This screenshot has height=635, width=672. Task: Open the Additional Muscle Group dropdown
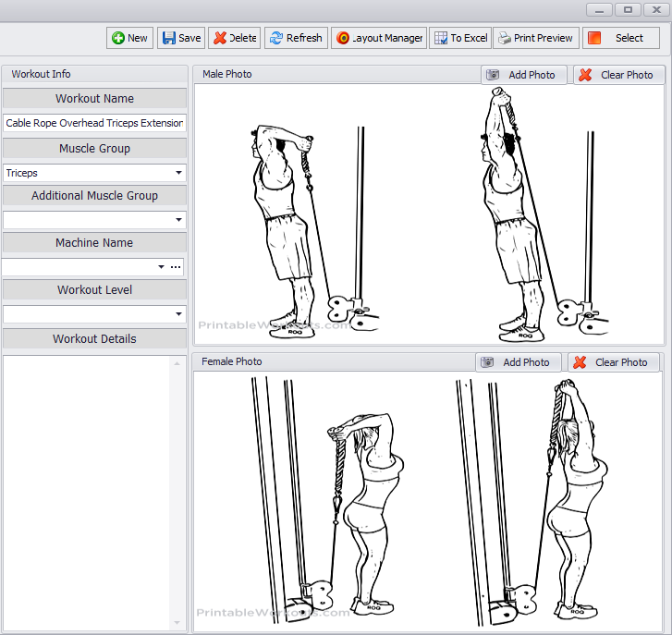(178, 220)
